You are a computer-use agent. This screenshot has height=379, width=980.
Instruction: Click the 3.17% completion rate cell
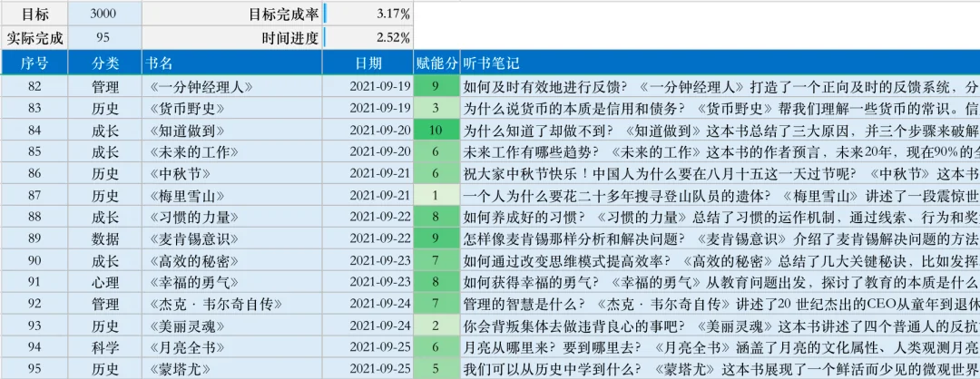click(x=367, y=14)
